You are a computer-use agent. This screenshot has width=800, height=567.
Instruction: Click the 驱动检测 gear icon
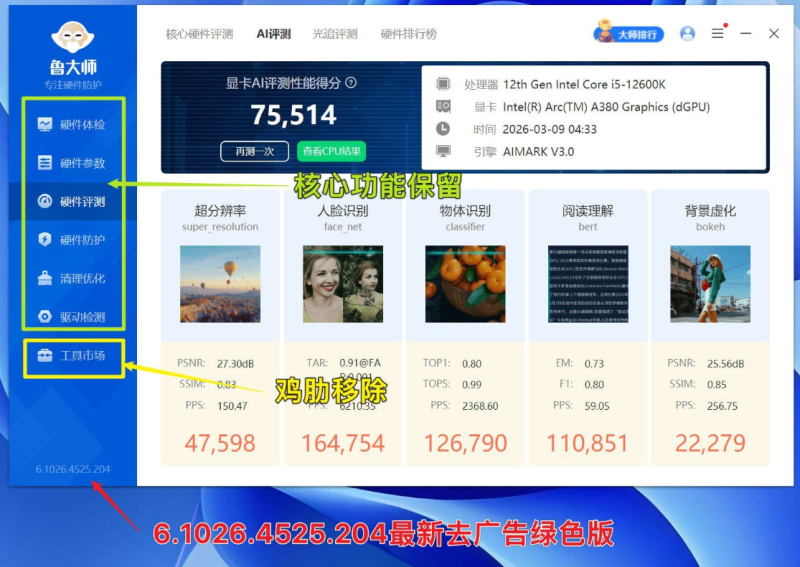[x=45, y=317]
